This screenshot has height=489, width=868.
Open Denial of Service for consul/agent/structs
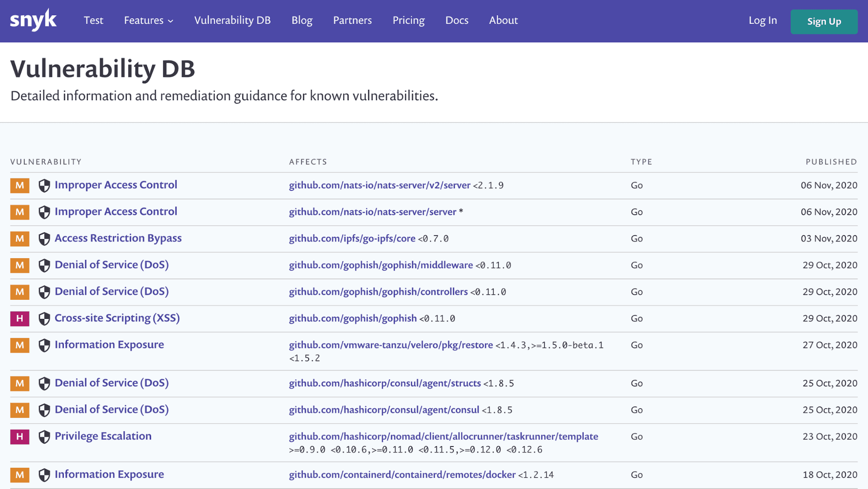coord(112,383)
